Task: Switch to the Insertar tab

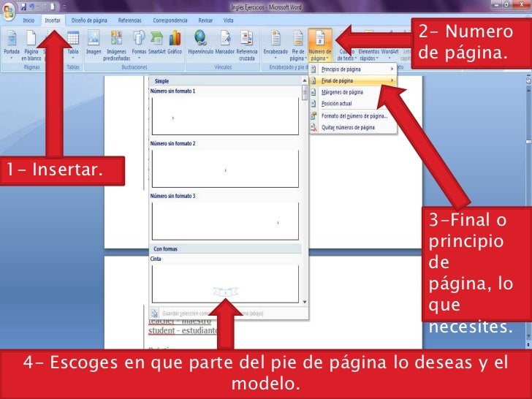Action: [x=53, y=20]
